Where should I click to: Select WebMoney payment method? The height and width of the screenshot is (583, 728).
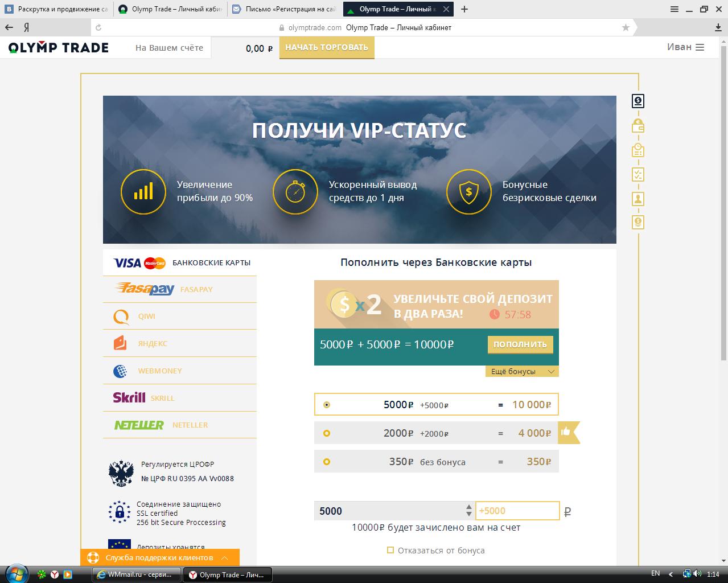click(x=180, y=371)
